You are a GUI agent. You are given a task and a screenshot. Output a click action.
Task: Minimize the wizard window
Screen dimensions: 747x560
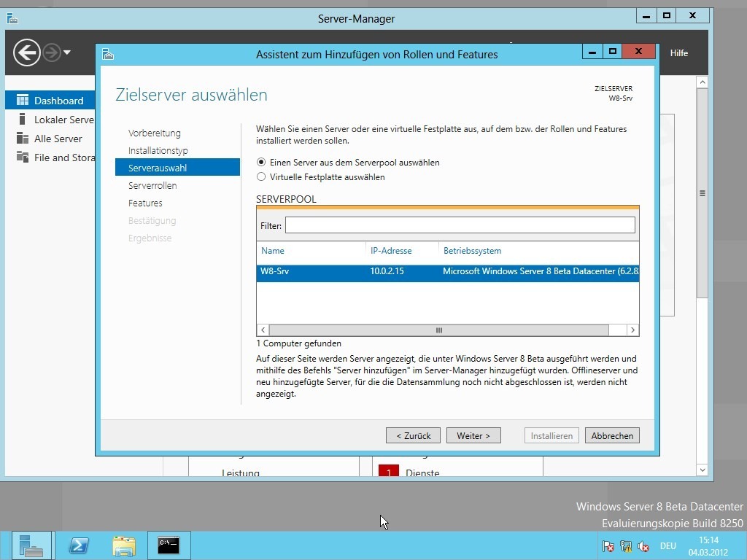(x=592, y=52)
